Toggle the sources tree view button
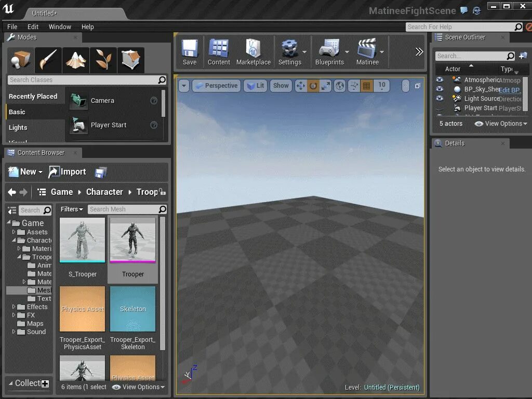This screenshot has width=532, height=399. pyautogui.click(x=12, y=210)
